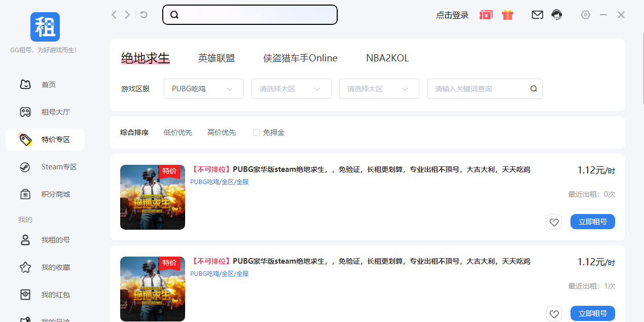Screen dimensions: 644x322
Task: Click the 游戏区服 label
Action: tap(135, 89)
